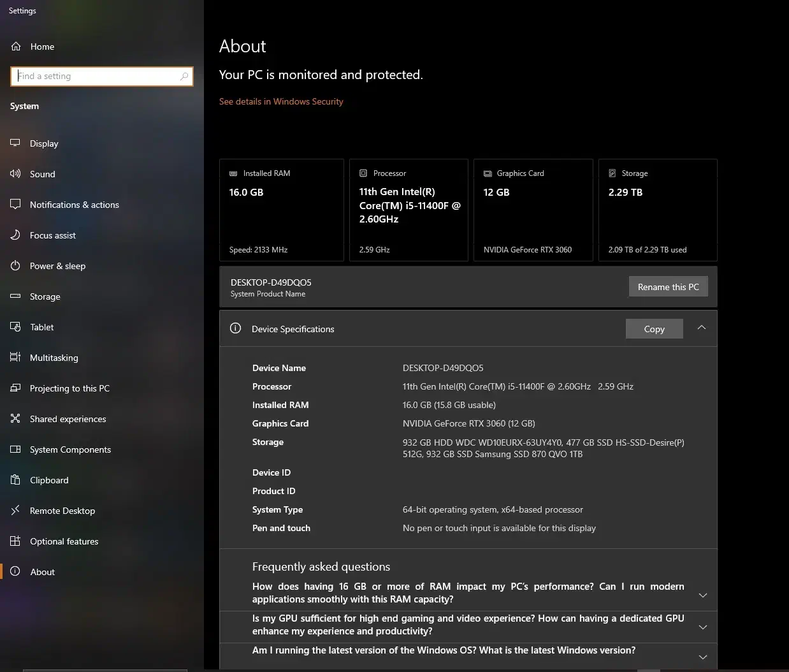789x672 pixels.
Task: Click the Home icon in sidebar
Action: [16, 47]
